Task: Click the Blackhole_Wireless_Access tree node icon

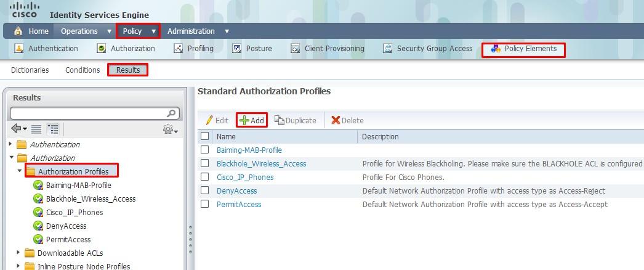Action: pyautogui.click(x=38, y=199)
